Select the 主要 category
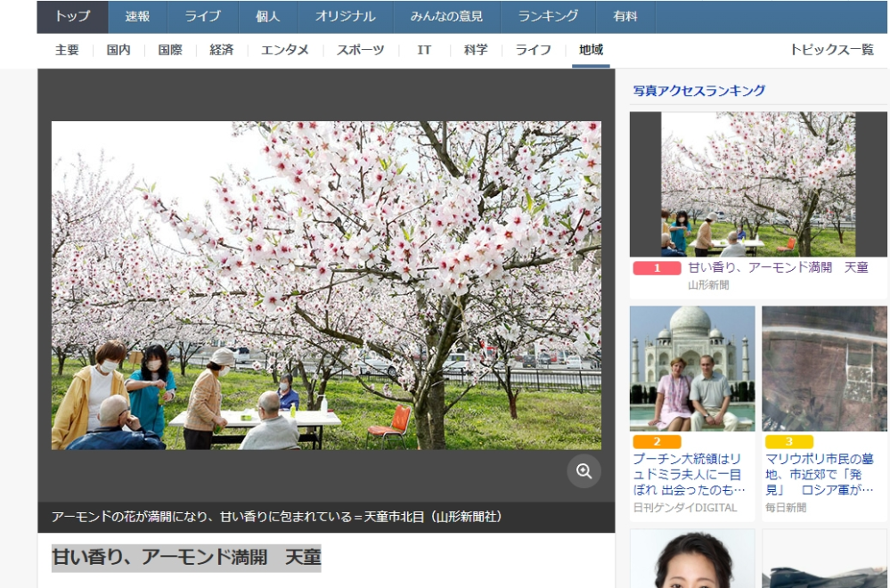890x588 pixels. 69,50
